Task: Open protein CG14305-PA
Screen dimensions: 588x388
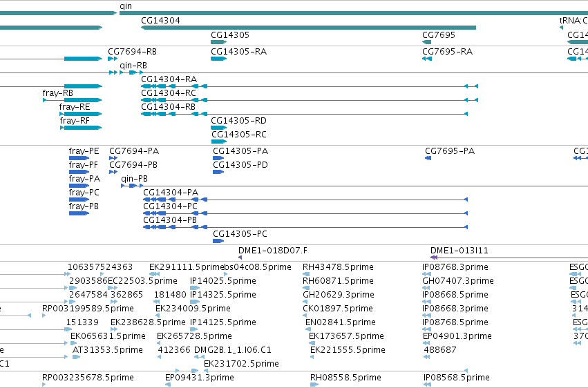Action: (x=240, y=151)
